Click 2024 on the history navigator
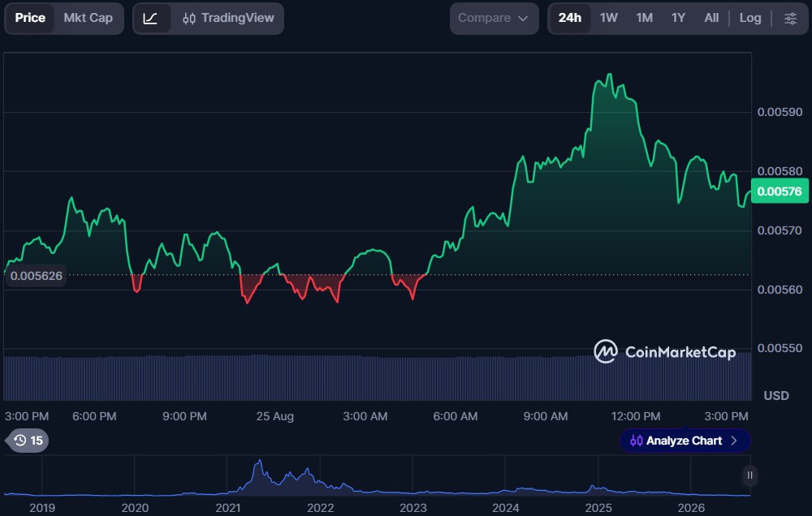Image resolution: width=812 pixels, height=516 pixels. (505, 508)
